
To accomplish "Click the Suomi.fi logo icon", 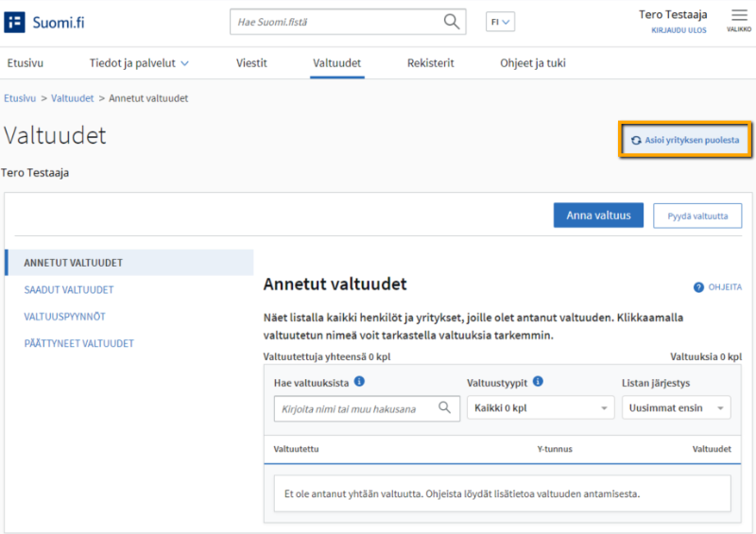I will click(15, 23).
